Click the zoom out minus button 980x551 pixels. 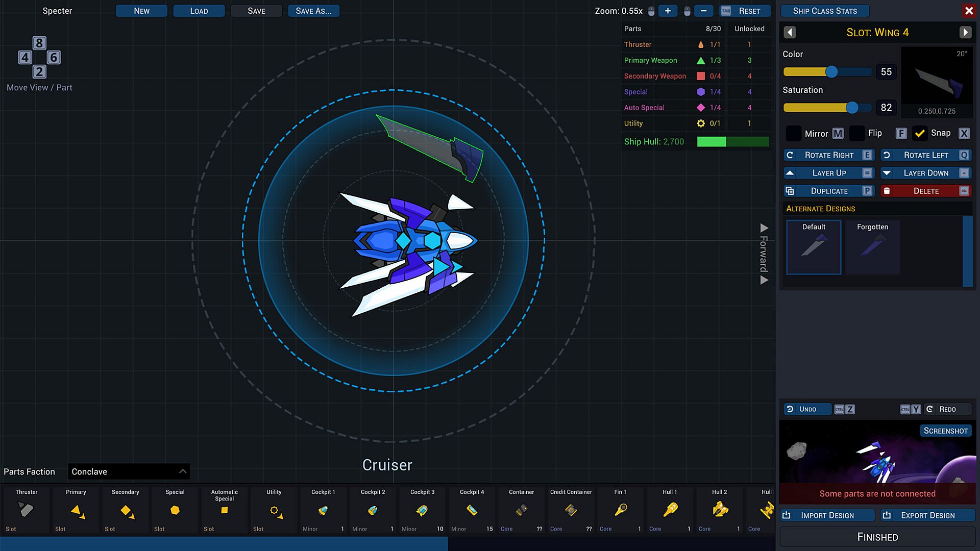tap(703, 11)
